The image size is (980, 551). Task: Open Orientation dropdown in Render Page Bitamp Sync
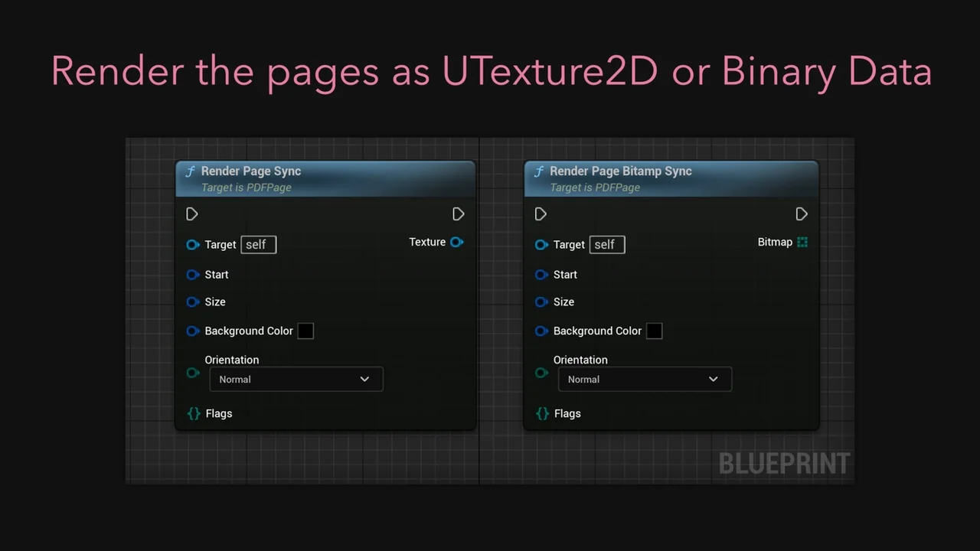(645, 380)
